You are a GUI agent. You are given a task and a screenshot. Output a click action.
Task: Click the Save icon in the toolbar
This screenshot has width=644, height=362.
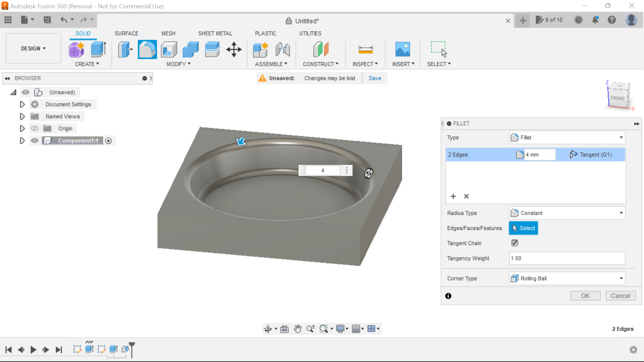[47, 20]
